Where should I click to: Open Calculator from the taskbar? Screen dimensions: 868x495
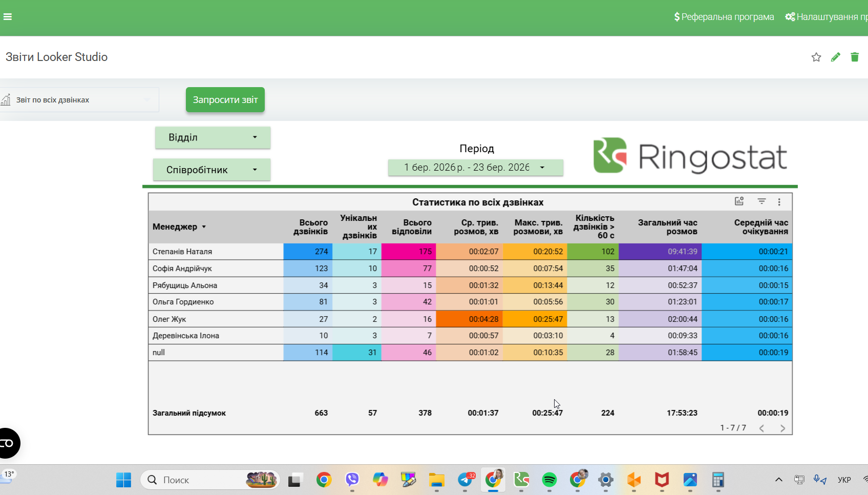718,480
